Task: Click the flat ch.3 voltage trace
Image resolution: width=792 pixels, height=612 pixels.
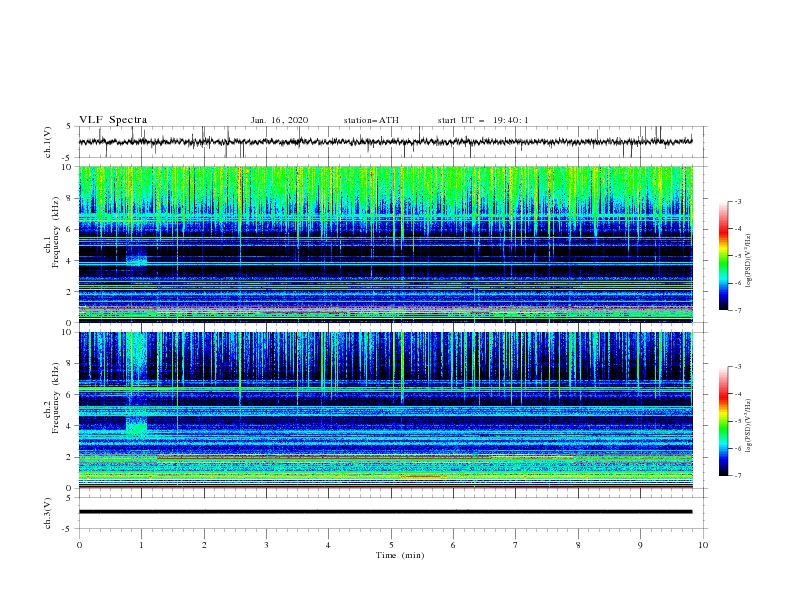Action: pyautogui.click(x=385, y=512)
